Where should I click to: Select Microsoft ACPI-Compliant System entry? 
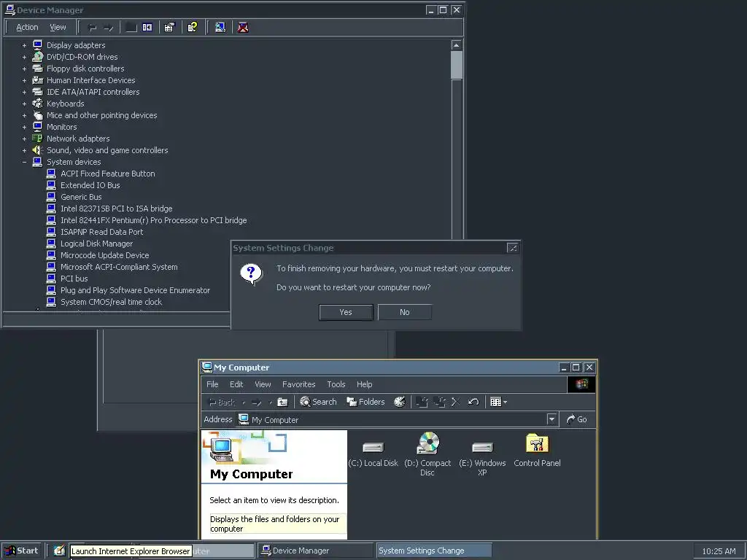[x=119, y=267]
